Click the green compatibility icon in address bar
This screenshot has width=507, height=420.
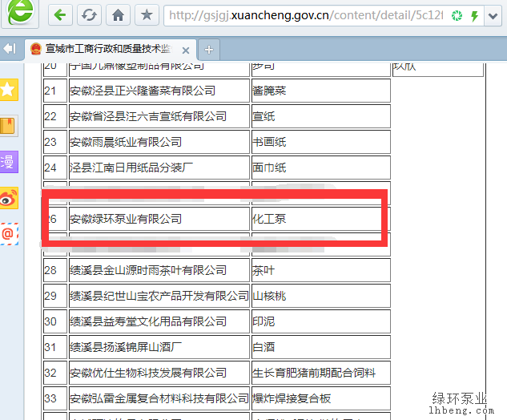[457, 16]
